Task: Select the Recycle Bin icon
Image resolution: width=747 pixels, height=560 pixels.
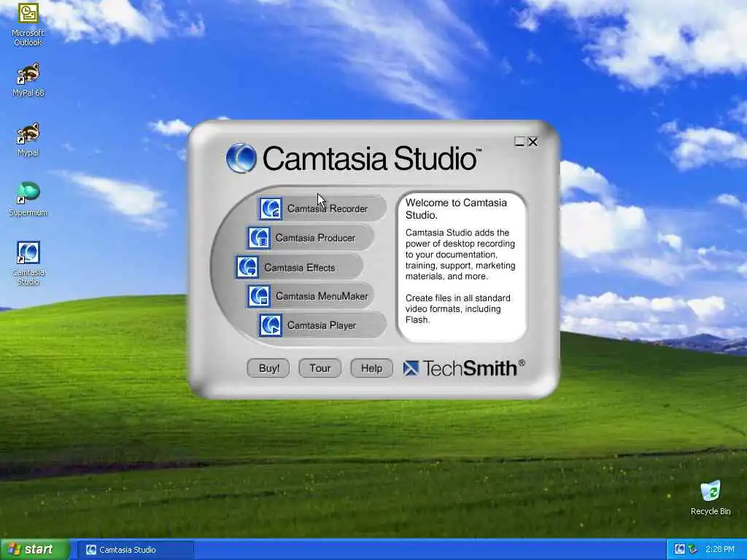Action: [711, 497]
